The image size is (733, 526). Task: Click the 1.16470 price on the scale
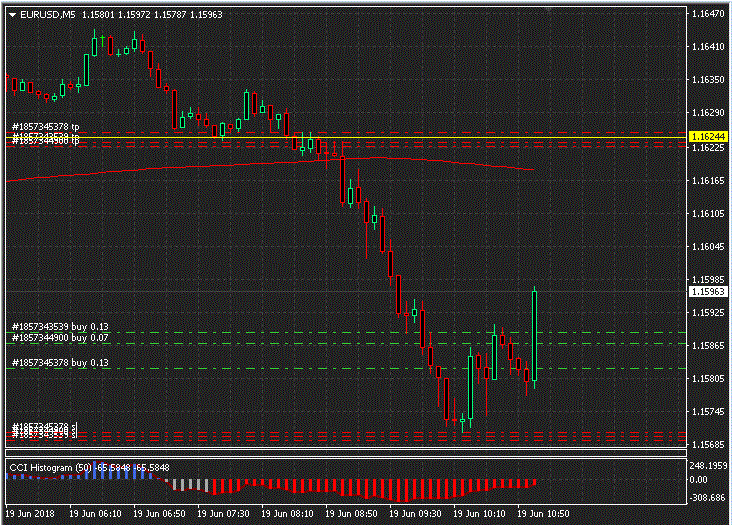(x=708, y=14)
